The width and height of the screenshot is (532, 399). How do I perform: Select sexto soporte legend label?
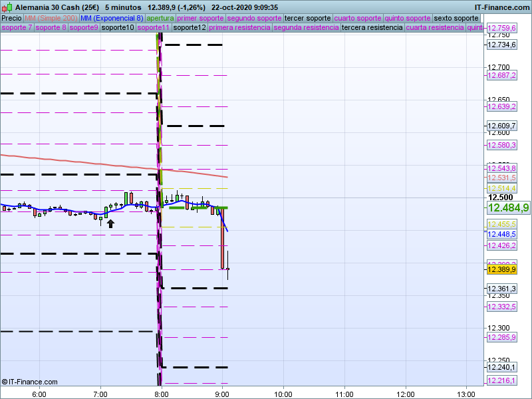tap(456, 19)
